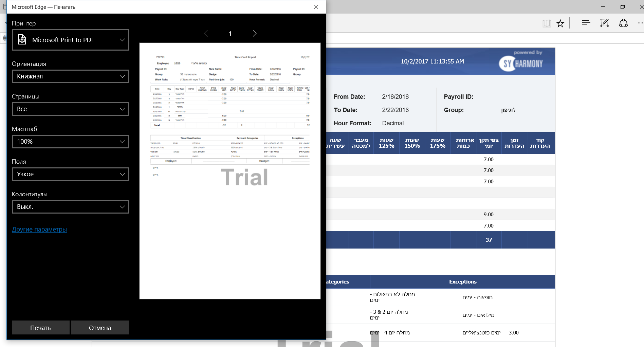644x347 pixels.
Task: Open the margins dropdown showing Узкое
Action: (70, 174)
